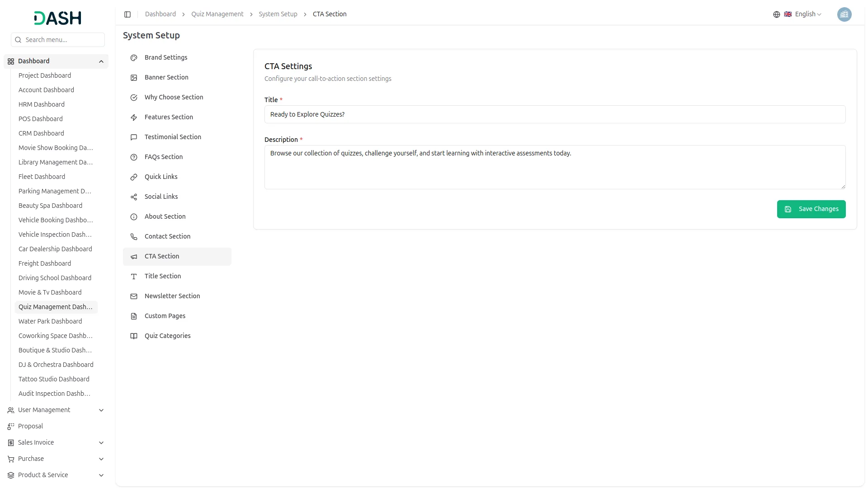Click the Social Links share icon
The height and width of the screenshot is (488, 868).
(134, 197)
